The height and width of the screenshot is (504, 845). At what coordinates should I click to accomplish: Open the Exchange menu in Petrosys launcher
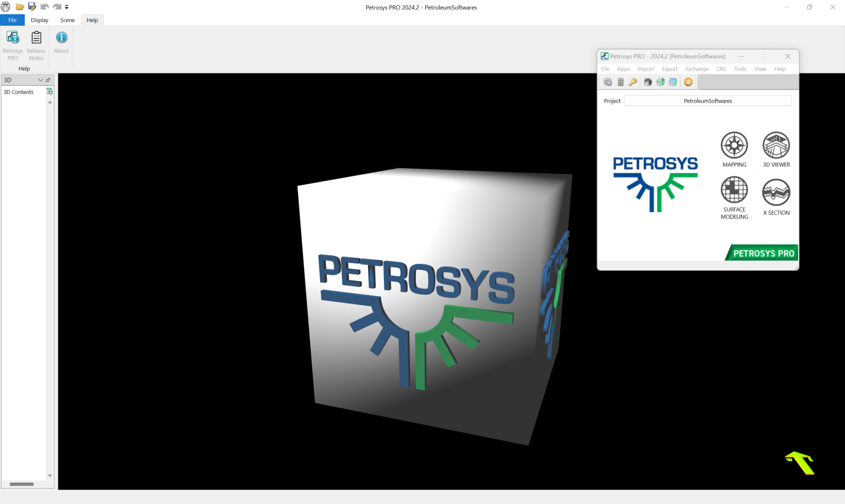click(697, 69)
